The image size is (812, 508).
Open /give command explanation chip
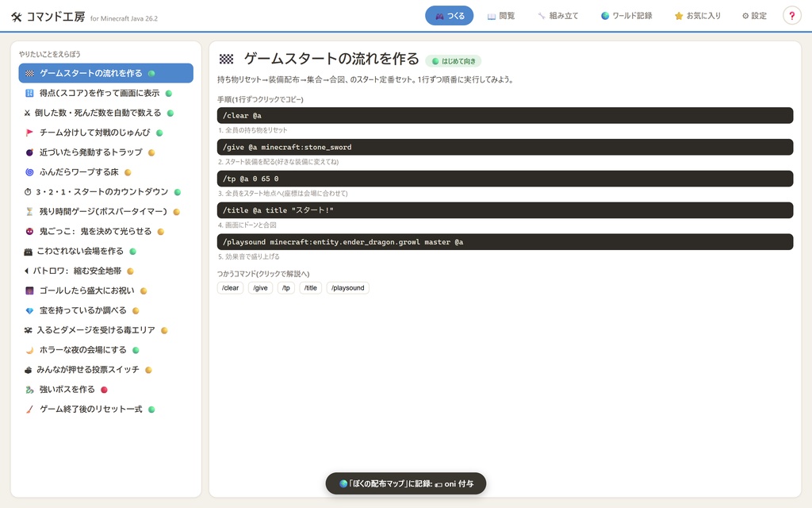pyautogui.click(x=260, y=288)
